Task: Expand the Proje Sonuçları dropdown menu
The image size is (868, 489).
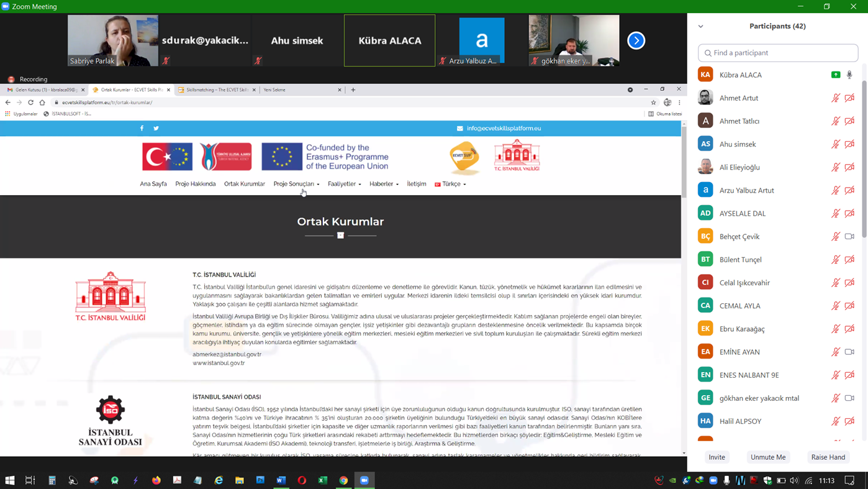Action: (x=296, y=184)
